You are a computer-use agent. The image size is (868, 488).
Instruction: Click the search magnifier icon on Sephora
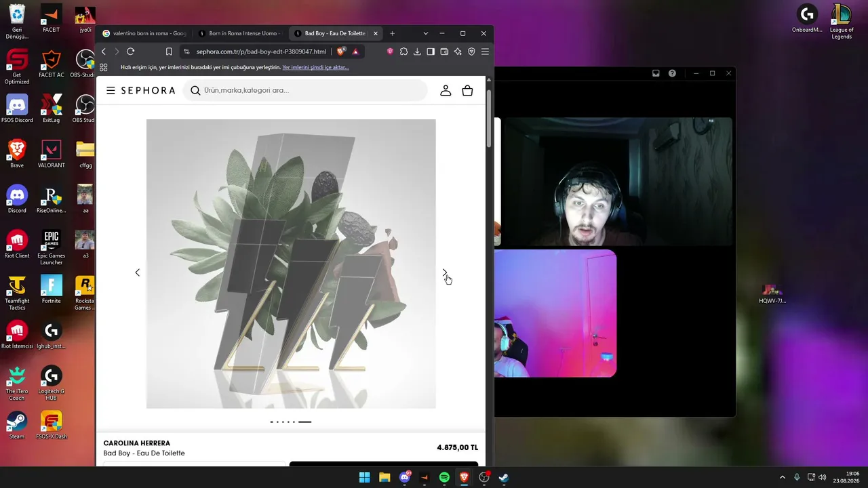pyautogui.click(x=195, y=91)
